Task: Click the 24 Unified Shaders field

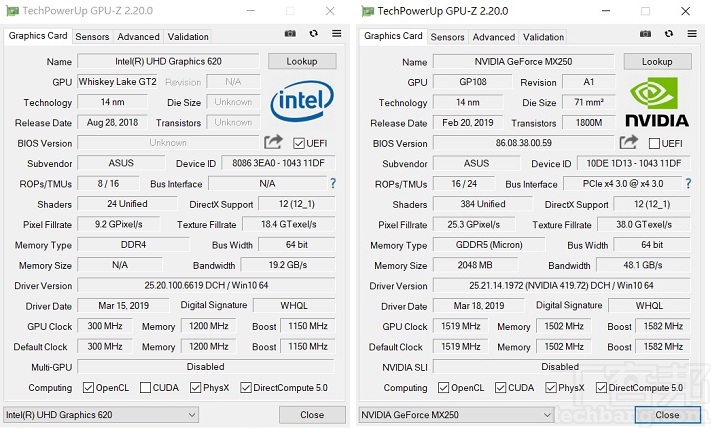Action: [127, 204]
